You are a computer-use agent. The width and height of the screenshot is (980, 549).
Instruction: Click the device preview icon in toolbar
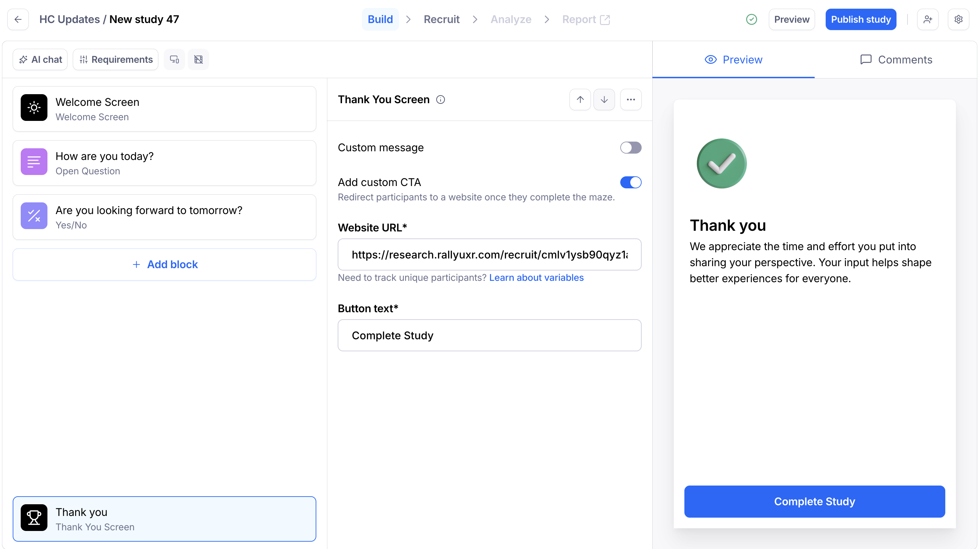pyautogui.click(x=174, y=59)
